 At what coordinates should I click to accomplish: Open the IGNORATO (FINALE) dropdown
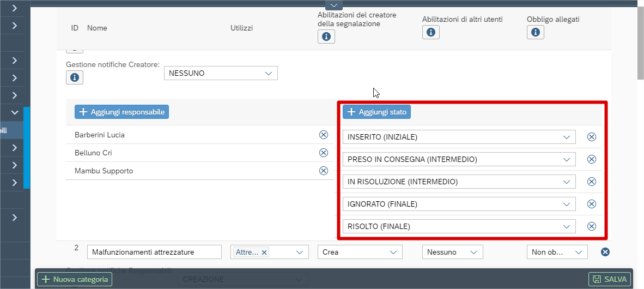point(459,203)
